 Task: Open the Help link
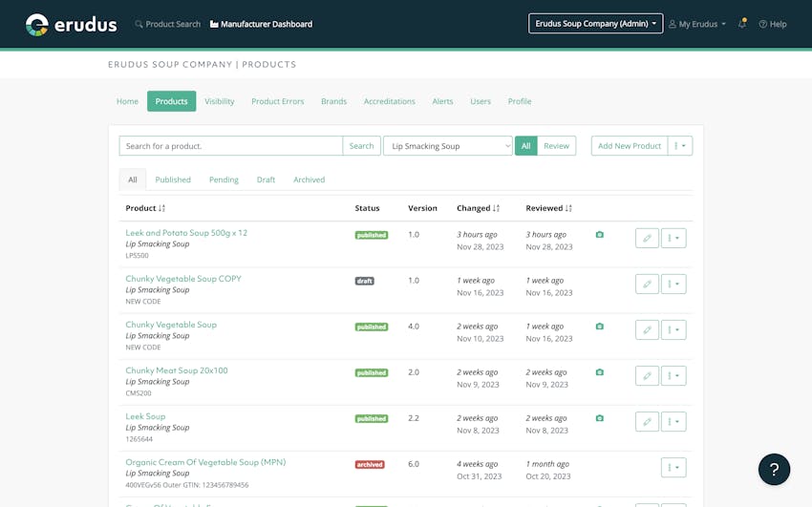coord(773,24)
